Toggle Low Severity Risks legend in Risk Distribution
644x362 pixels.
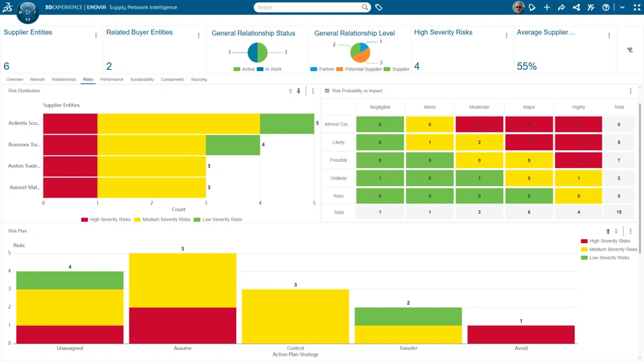(218, 220)
